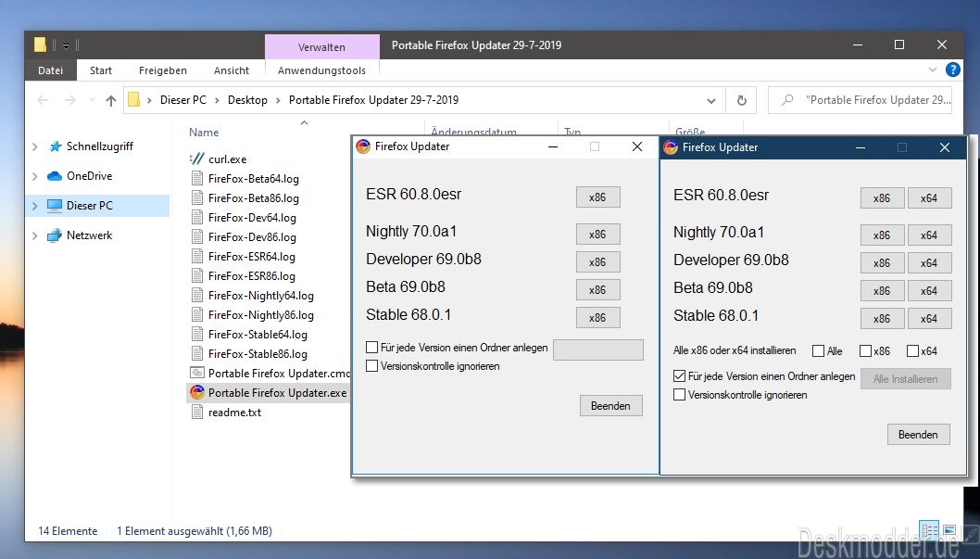Click the FireFox-Stable64.log file icon
The image size is (980, 559).
tap(197, 334)
